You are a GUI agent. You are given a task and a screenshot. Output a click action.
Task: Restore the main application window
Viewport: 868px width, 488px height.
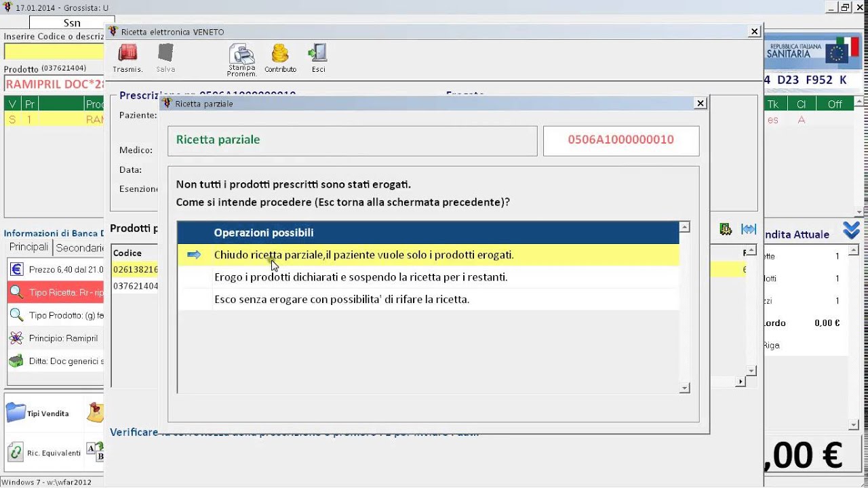click(x=845, y=7)
